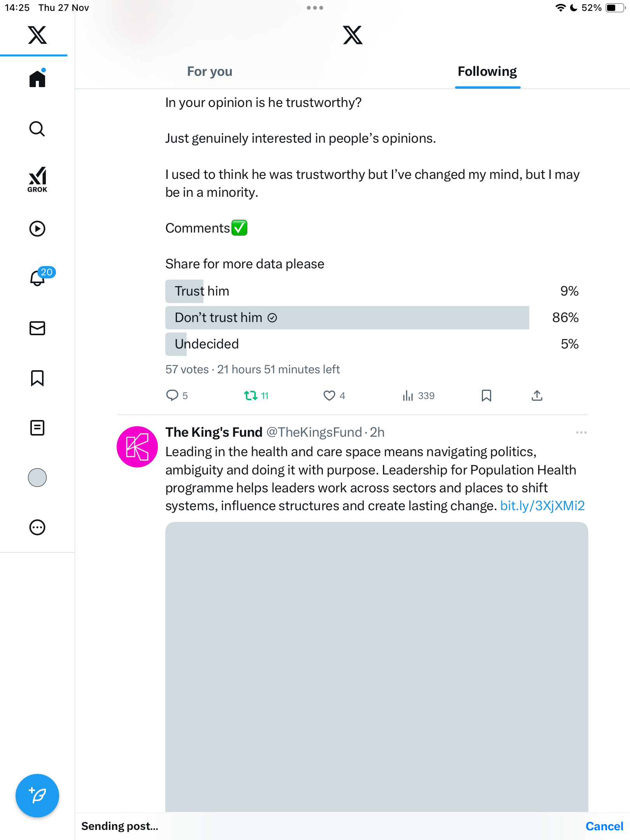The image size is (630, 840).
Task: Open the Grok assistant in sidebar
Action: [x=37, y=179]
